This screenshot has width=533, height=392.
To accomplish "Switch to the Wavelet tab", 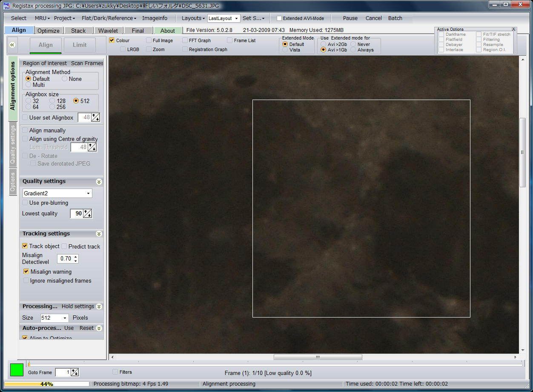I will click(108, 31).
